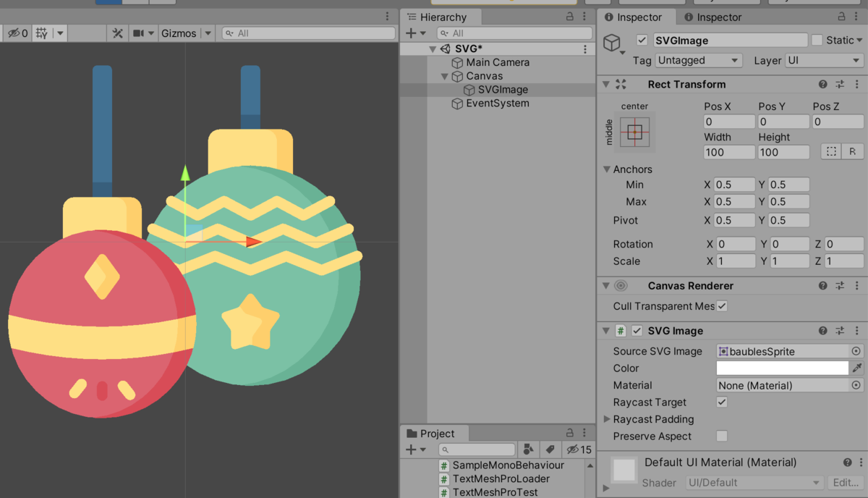Open the Scene view more options menu
The width and height of the screenshot is (868, 498).
tap(388, 17)
